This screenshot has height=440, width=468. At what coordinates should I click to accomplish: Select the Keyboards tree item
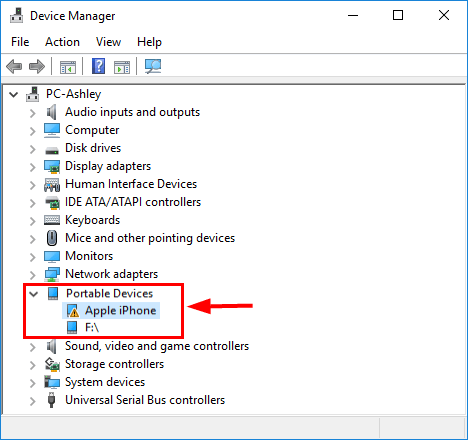(x=92, y=220)
